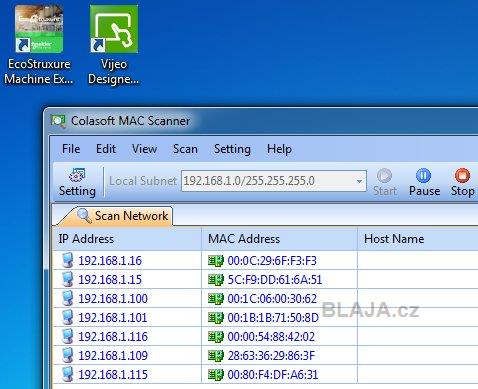
Task: Click network card icon beside 00:80:F4:DF:A6:31
Action: click(216, 375)
